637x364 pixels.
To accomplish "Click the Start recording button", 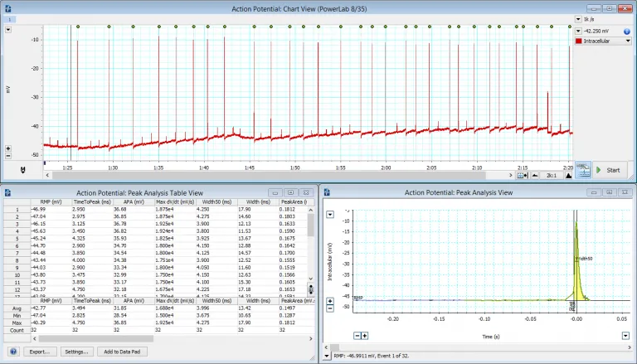I will (610, 170).
